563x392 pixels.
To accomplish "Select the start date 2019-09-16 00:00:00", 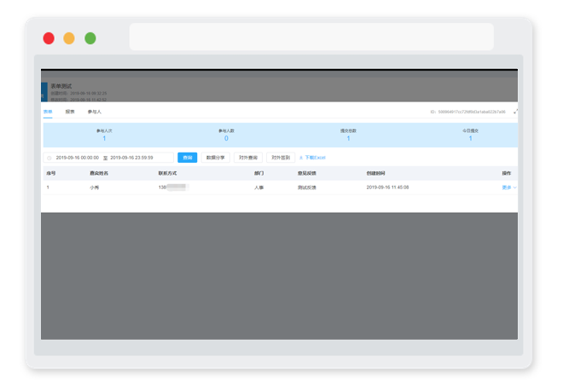I will 77,158.
